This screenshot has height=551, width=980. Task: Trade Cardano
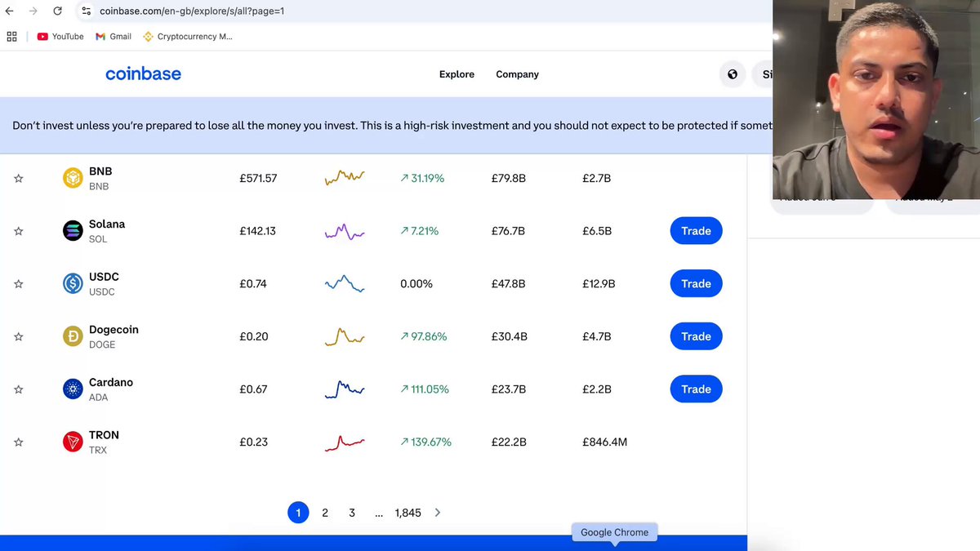696,389
